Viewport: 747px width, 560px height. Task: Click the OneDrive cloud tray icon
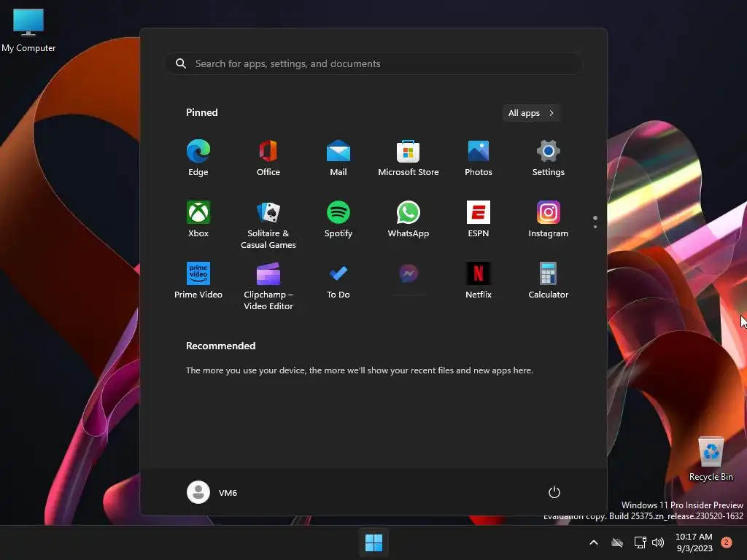[x=617, y=542]
